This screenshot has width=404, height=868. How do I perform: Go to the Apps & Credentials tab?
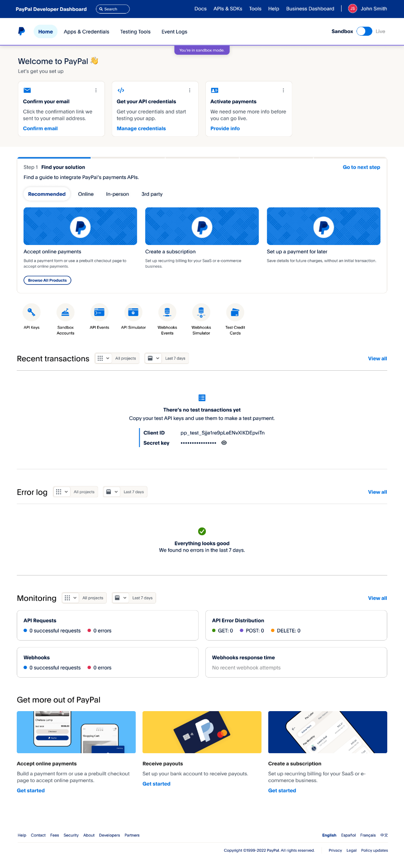click(x=86, y=32)
